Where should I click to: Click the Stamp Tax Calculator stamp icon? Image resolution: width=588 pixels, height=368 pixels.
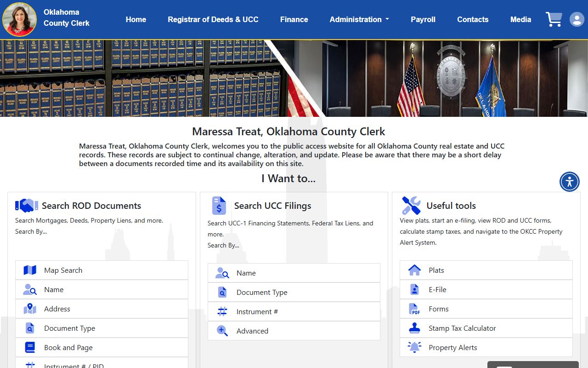414,328
